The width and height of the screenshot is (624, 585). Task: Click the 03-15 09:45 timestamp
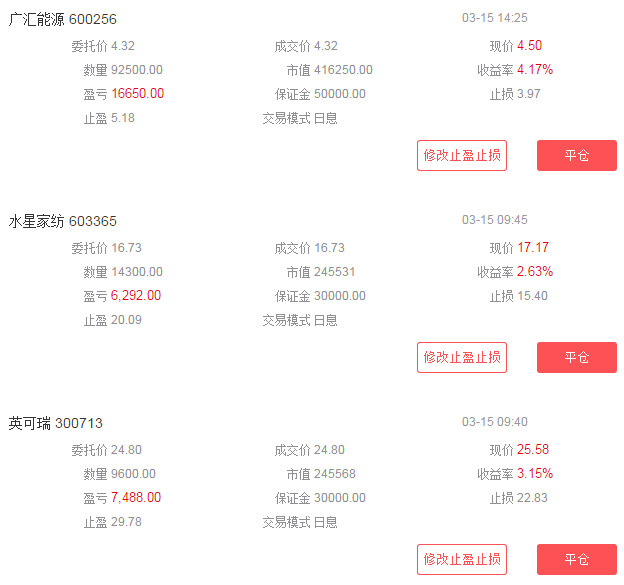pyautogui.click(x=495, y=219)
